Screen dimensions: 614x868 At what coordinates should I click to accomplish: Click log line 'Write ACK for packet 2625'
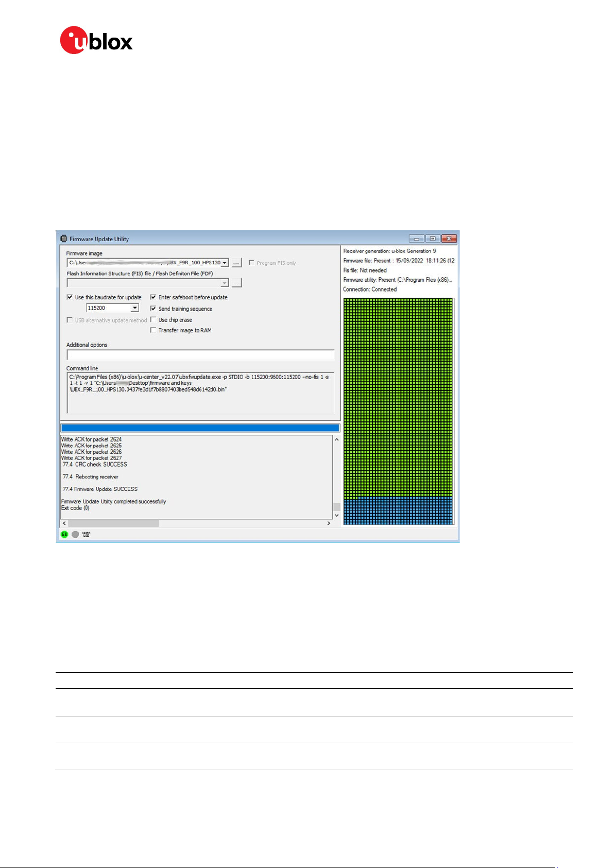coord(92,446)
